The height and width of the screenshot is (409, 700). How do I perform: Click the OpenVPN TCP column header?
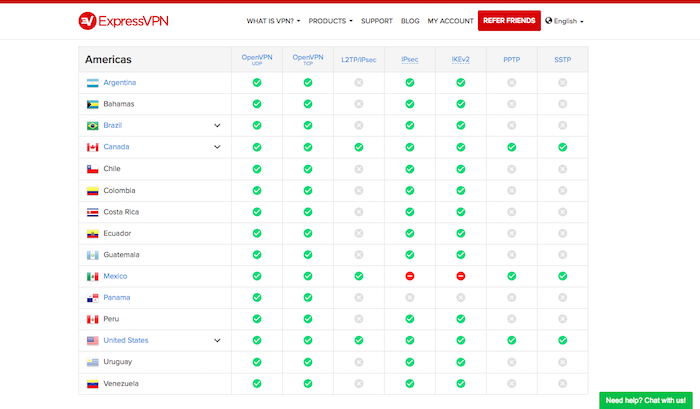pyautogui.click(x=308, y=59)
